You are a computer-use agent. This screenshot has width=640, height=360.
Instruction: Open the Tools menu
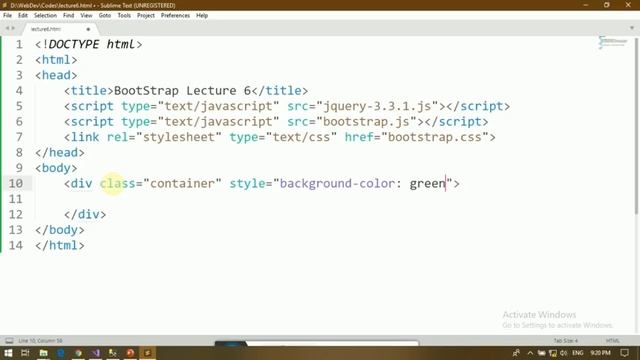coord(124,16)
